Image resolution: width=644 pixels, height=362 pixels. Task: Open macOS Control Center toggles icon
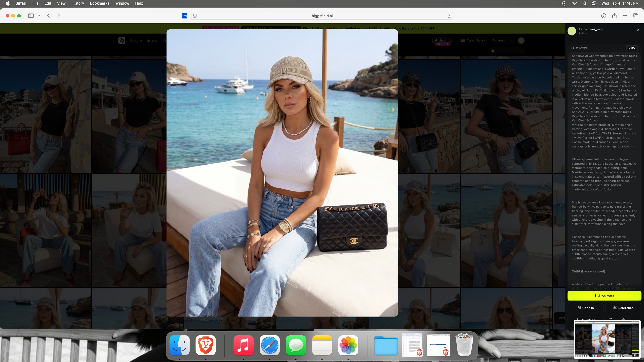[594, 3]
